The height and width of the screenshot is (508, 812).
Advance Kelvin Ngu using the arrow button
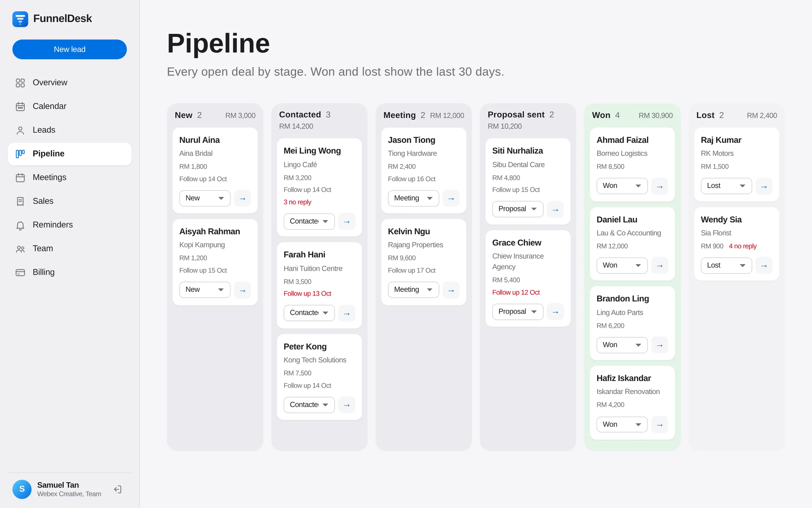451,290
